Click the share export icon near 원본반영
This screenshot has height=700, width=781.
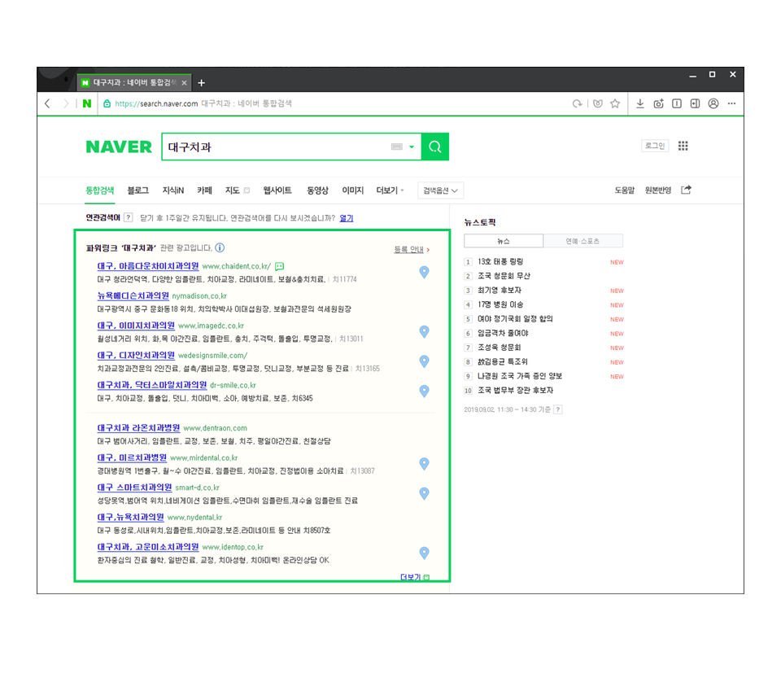[x=686, y=190]
